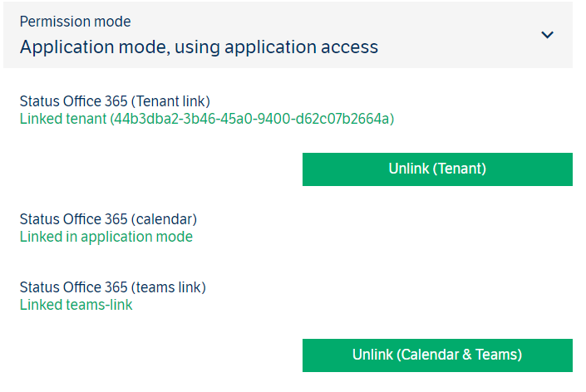Click the 'Status Office 365 (teams link)' label
586x392 pixels.
click(112, 287)
